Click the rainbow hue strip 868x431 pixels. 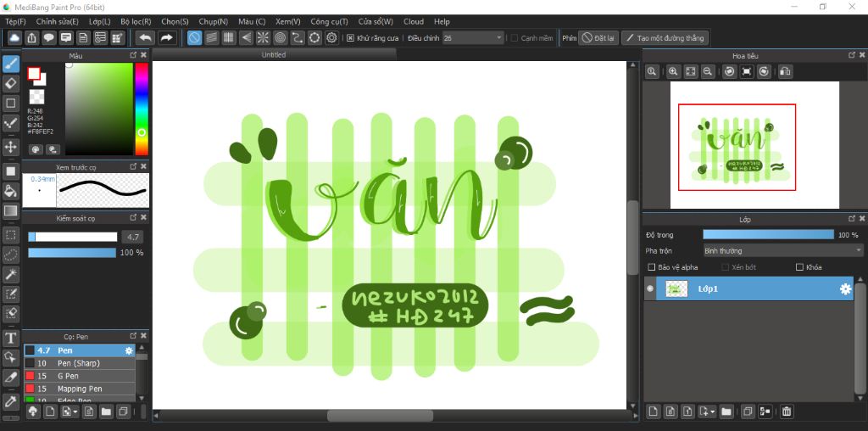point(142,109)
